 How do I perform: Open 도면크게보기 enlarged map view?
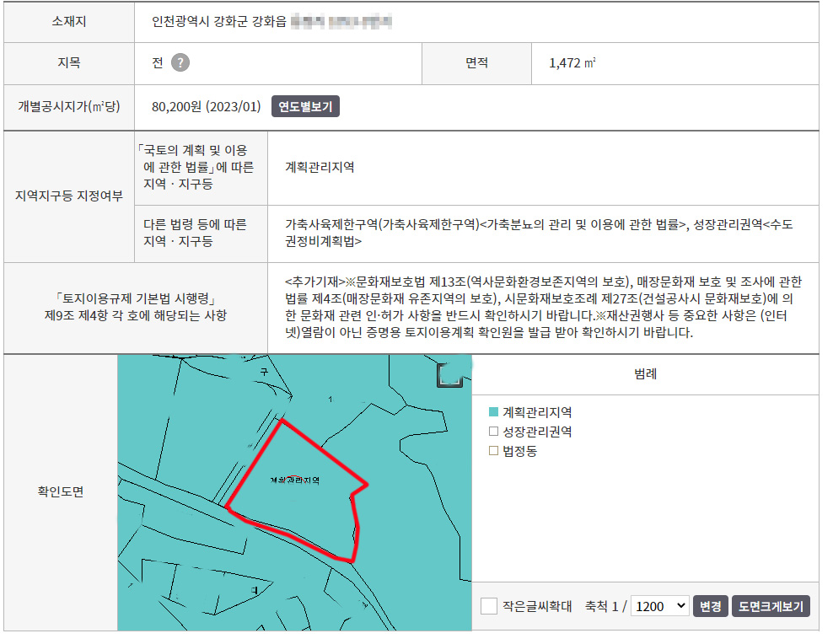click(x=771, y=606)
